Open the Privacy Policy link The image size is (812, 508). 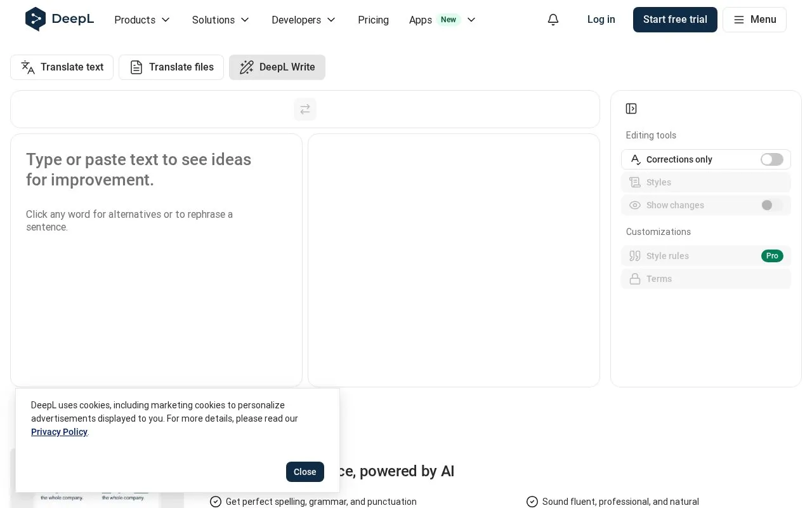coord(59,432)
